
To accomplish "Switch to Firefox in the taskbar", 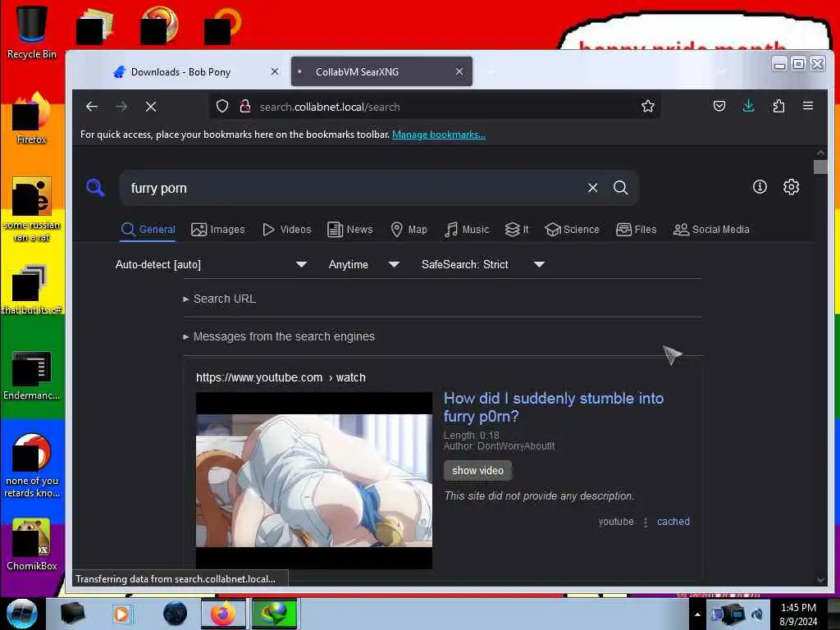I will pyautogui.click(x=223, y=614).
